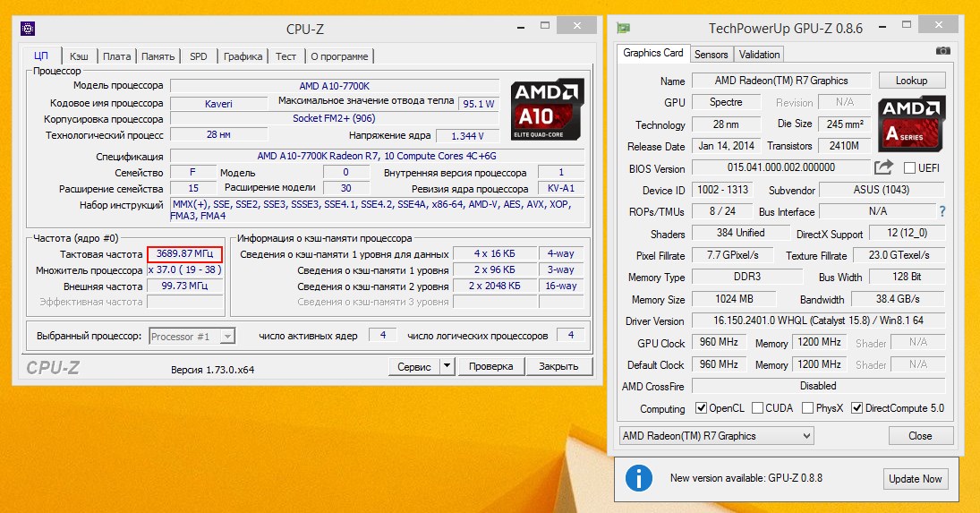
Task: Click the 015.041.000.002.000000 BIOS version field
Action: pos(781,167)
